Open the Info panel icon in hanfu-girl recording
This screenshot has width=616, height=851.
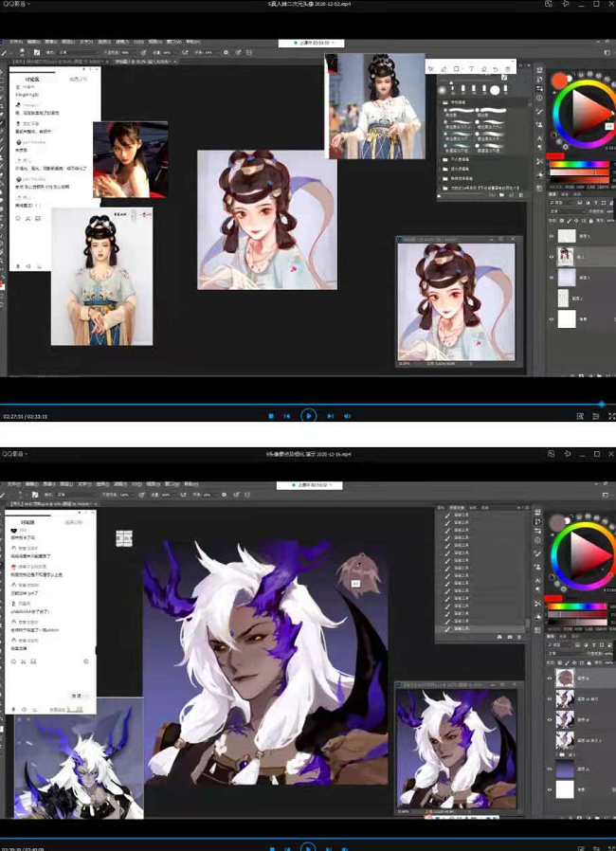click(x=539, y=98)
